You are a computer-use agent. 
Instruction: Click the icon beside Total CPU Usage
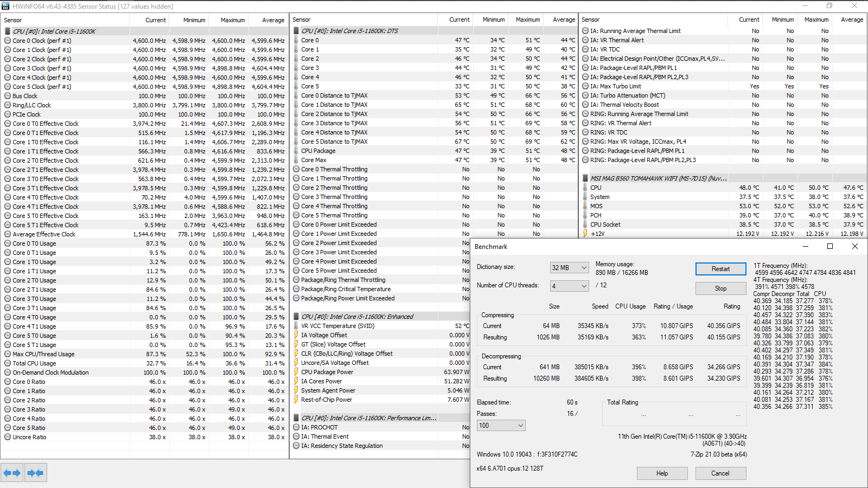click(x=8, y=363)
